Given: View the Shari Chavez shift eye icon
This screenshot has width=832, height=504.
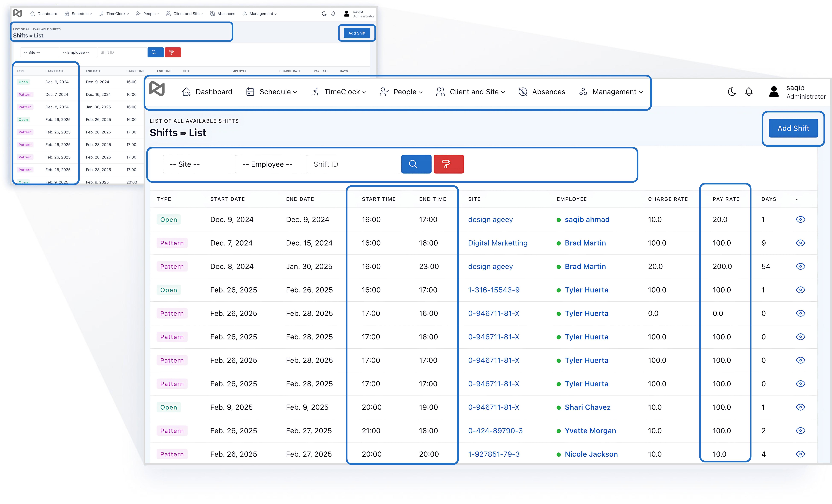Looking at the screenshot, I should 800,407.
